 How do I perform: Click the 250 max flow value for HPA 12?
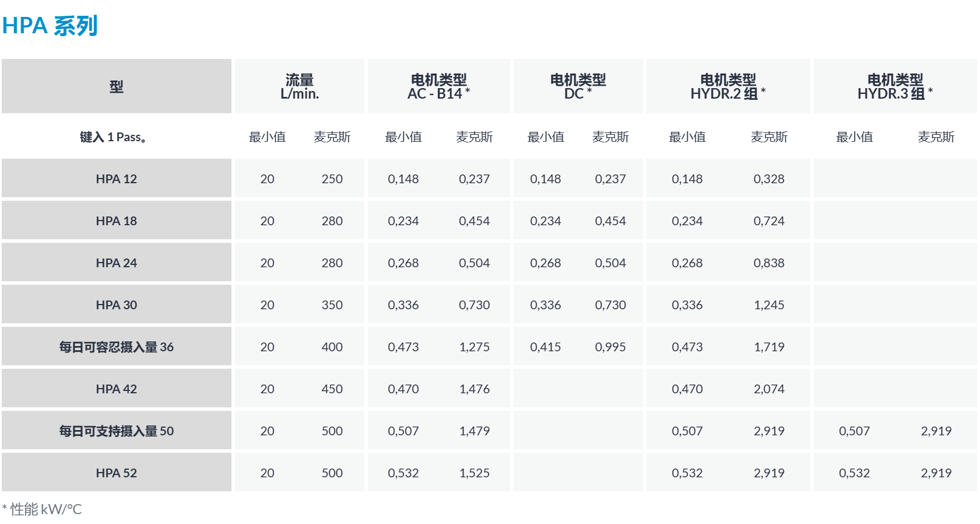(332, 179)
